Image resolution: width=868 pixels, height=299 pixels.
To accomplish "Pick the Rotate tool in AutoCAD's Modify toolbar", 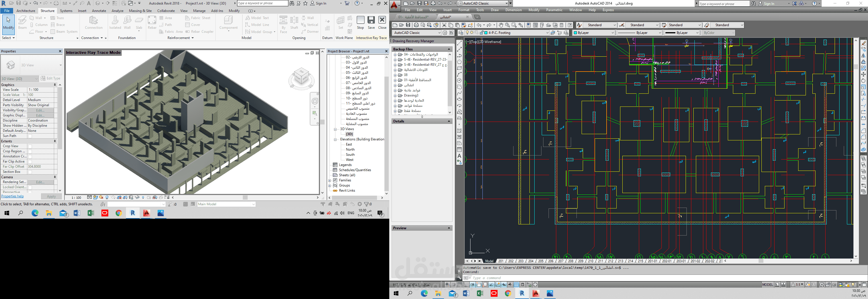I will (x=863, y=81).
